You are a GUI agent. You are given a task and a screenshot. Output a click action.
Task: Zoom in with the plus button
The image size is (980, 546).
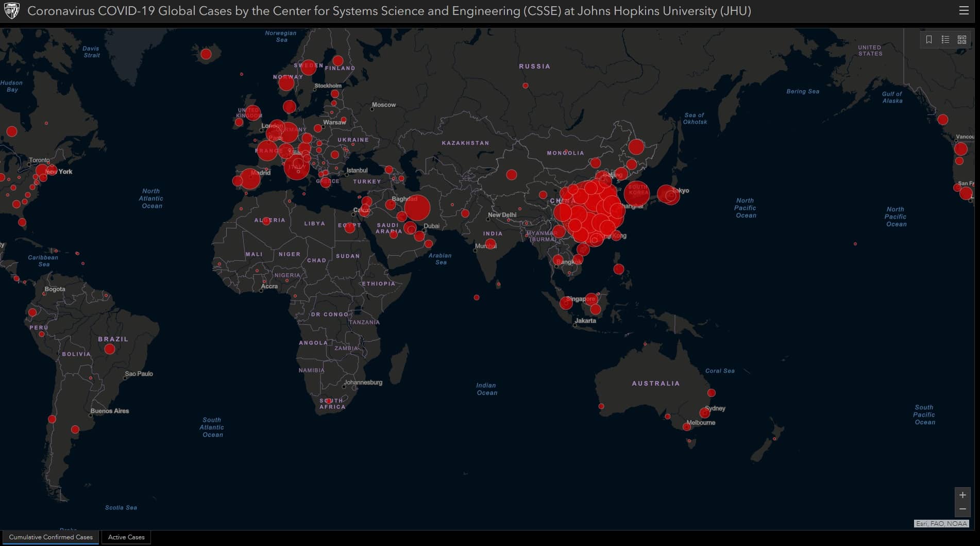pyautogui.click(x=962, y=495)
